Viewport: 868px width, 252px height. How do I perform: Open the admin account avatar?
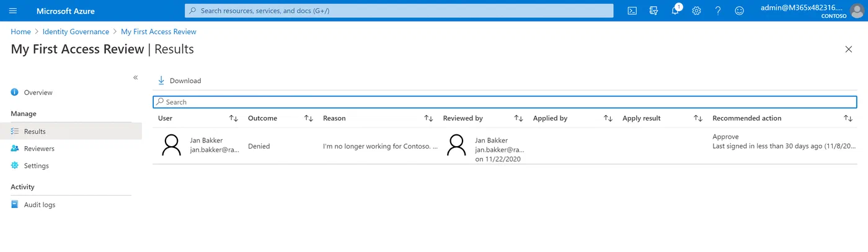856,11
